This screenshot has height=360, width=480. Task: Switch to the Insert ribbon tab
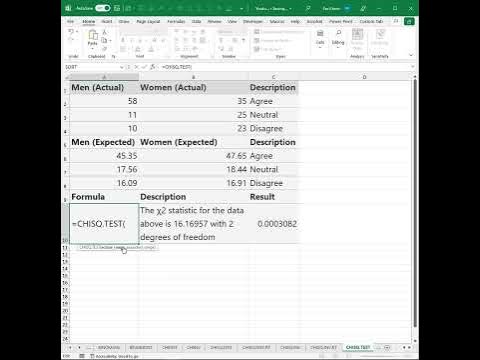pyautogui.click(x=107, y=21)
